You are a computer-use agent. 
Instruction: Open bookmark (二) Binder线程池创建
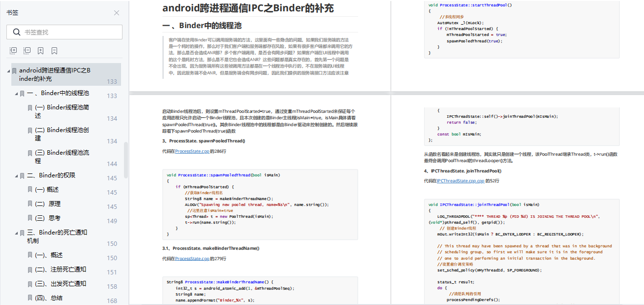pos(62,134)
